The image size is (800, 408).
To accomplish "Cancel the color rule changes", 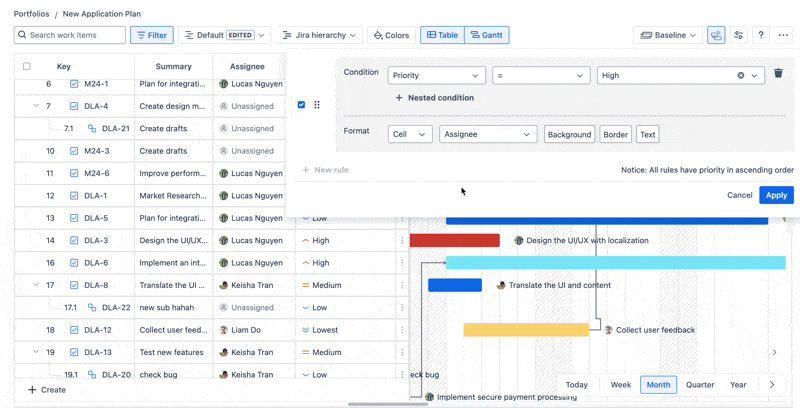I will coord(739,195).
